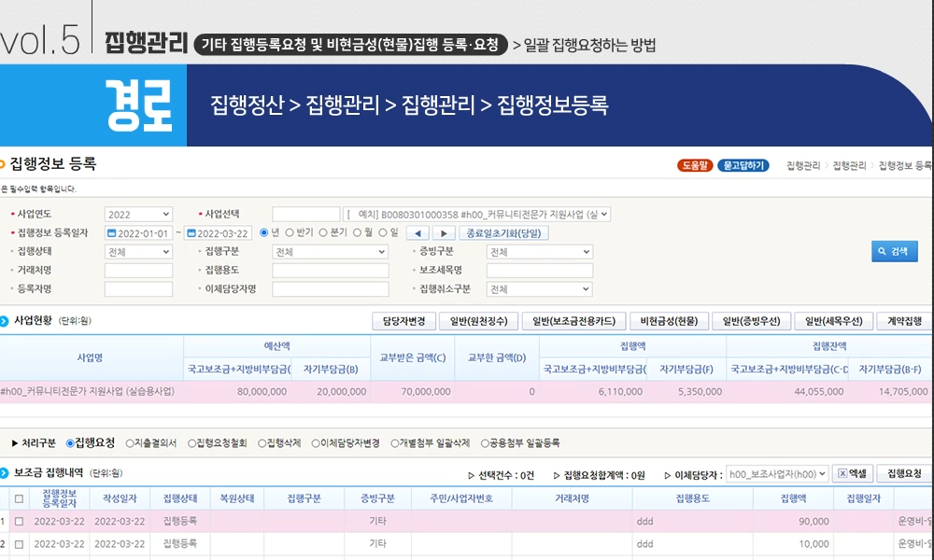Click the 보조세목명 input field

coord(539,270)
